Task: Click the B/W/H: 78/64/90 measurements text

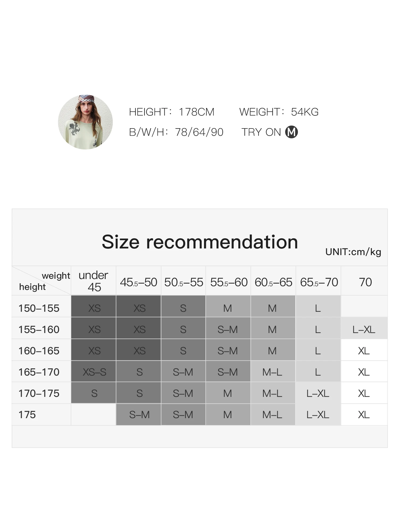Action: [x=176, y=132]
